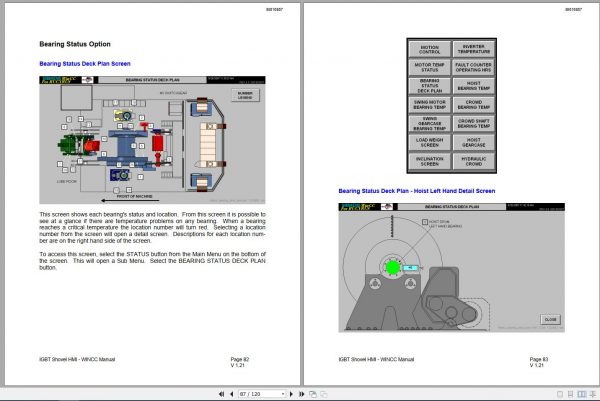Enable scrolling view mode icon
Viewport: 600px width, 401px height.
pos(593,394)
